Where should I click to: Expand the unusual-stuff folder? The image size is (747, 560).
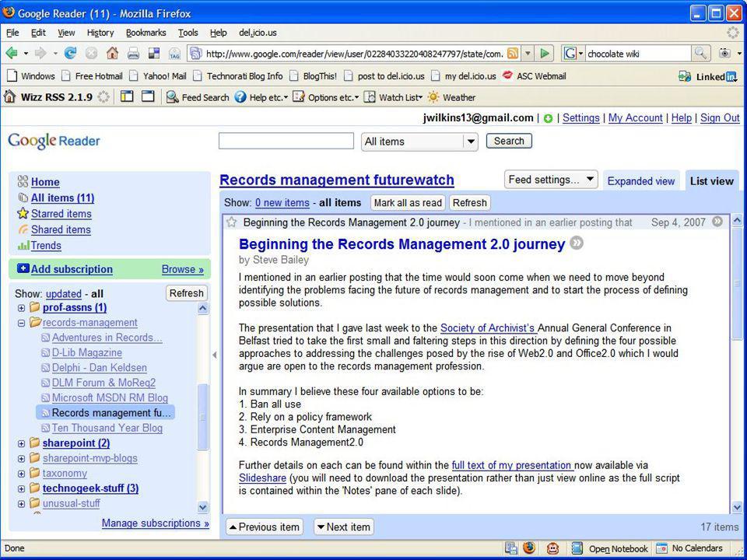pos(22,504)
